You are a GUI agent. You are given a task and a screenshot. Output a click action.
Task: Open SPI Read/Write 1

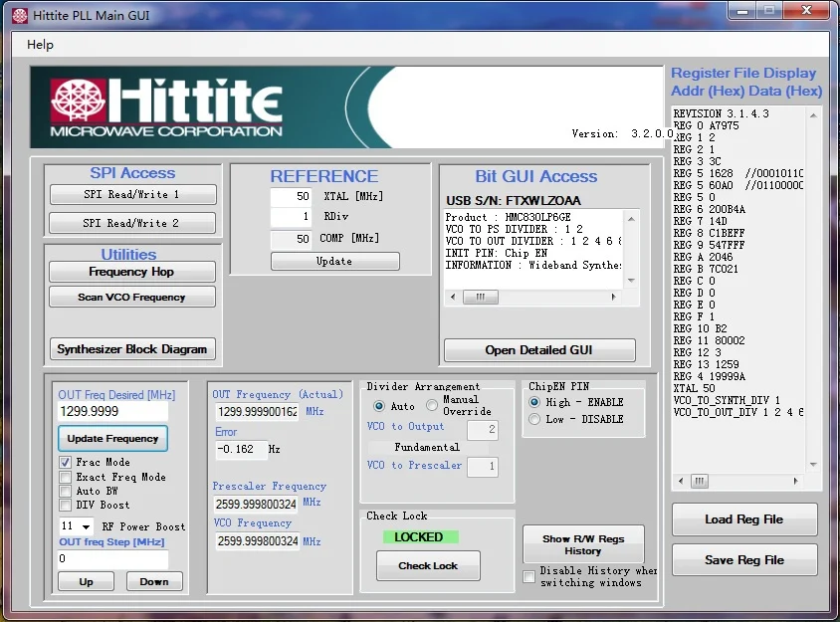(132, 195)
